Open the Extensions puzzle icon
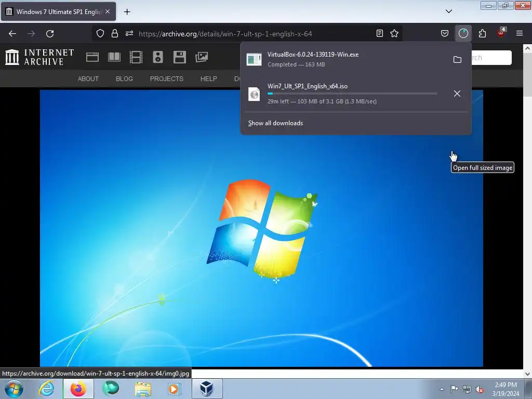Screen dimensions: 532x399 coord(482,33)
